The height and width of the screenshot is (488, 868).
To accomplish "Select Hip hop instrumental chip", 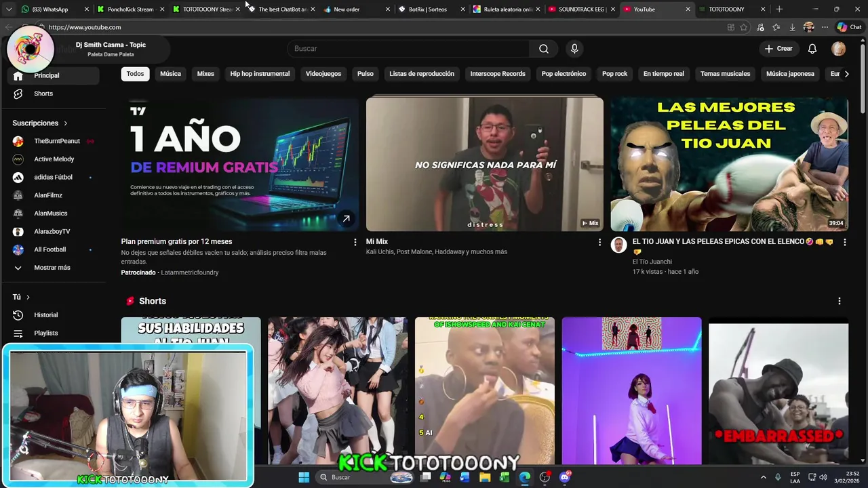I will pyautogui.click(x=260, y=74).
